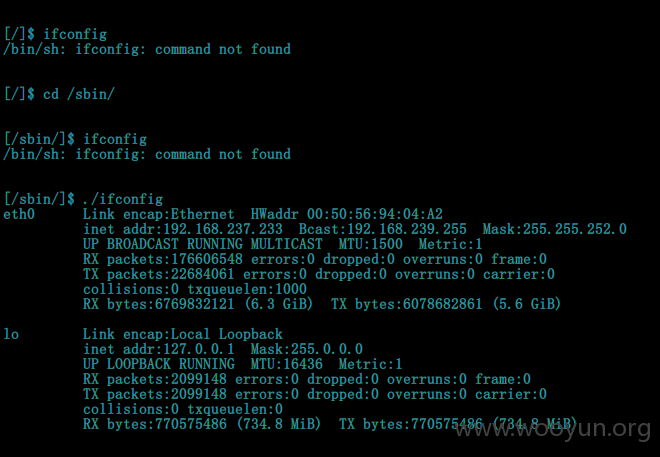This screenshot has width=660, height=457.
Task: Click the eth0 interface name
Action: coord(19,214)
